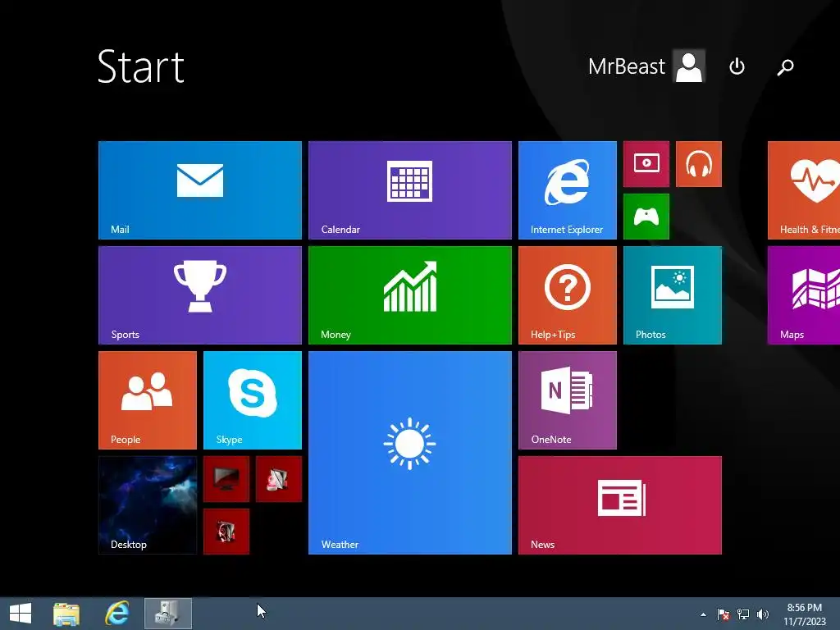The height and width of the screenshot is (630, 840).
Task: Switch to the Desktop tile
Action: pos(148,505)
